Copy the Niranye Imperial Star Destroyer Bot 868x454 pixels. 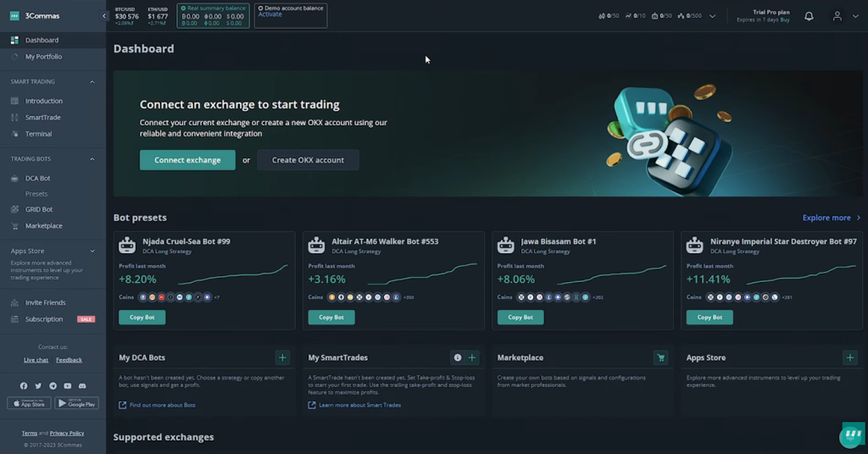point(709,318)
